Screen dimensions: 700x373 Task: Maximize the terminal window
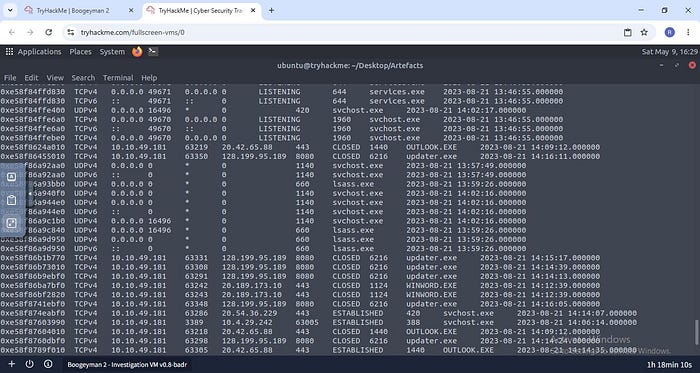(677, 66)
